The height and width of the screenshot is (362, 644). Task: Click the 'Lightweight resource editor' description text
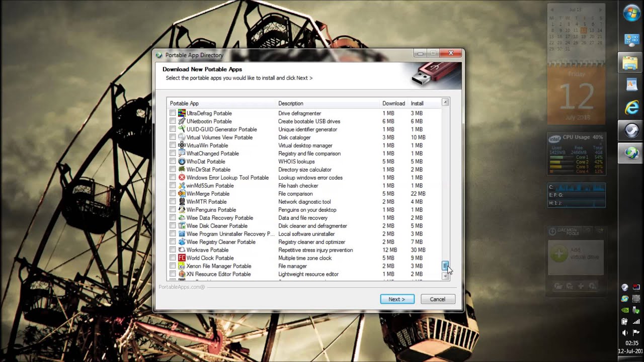point(308,274)
